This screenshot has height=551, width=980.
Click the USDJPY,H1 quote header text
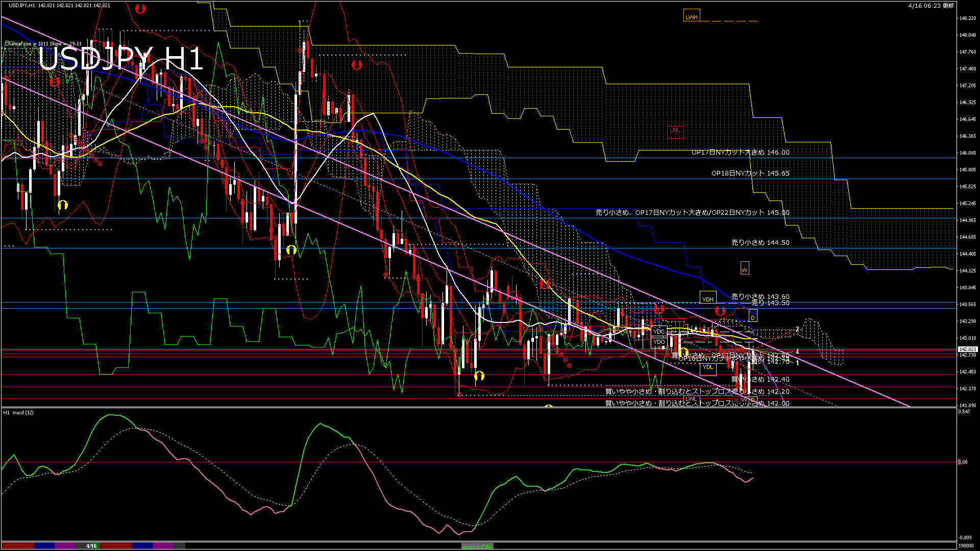[x=59, y=5]
